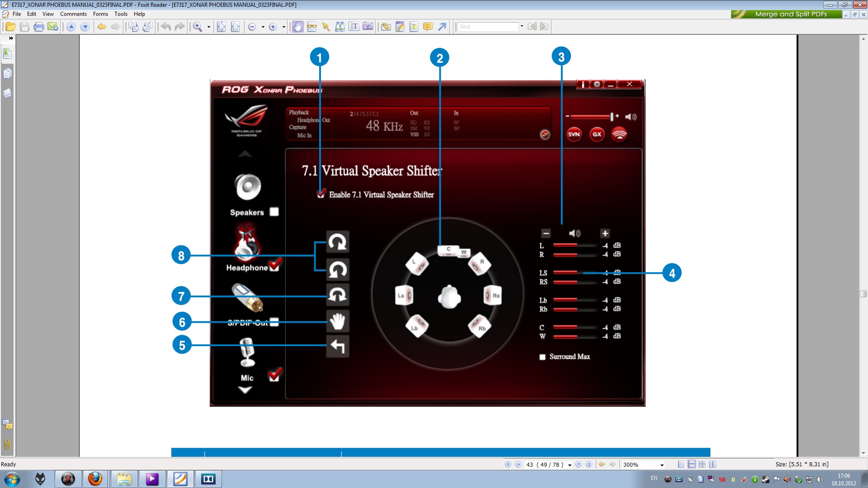The width and height of the screenshot is (868, 488).
Task: Email the PDF using the envelope icon
Action: tap(53, 27)
